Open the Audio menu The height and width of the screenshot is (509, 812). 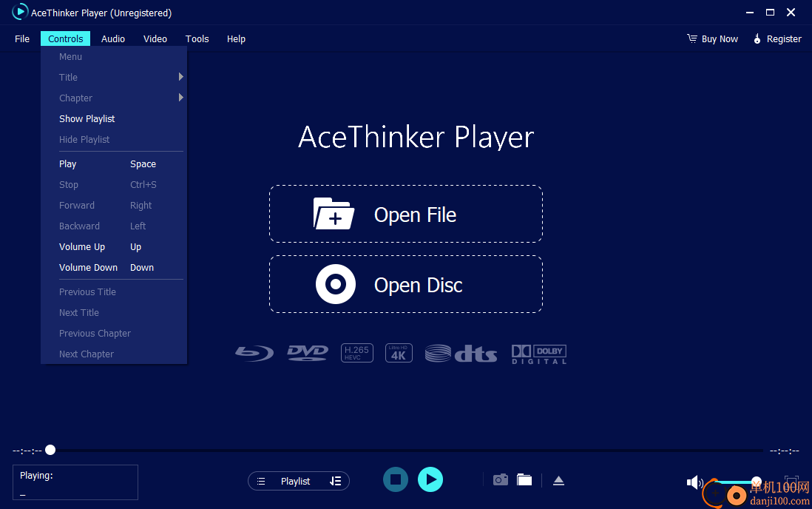[113, 39]
